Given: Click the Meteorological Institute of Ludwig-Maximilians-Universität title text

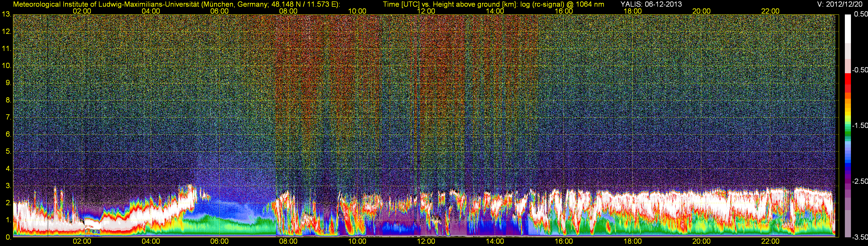Looking at the screenshot, I should coord(176,4).
